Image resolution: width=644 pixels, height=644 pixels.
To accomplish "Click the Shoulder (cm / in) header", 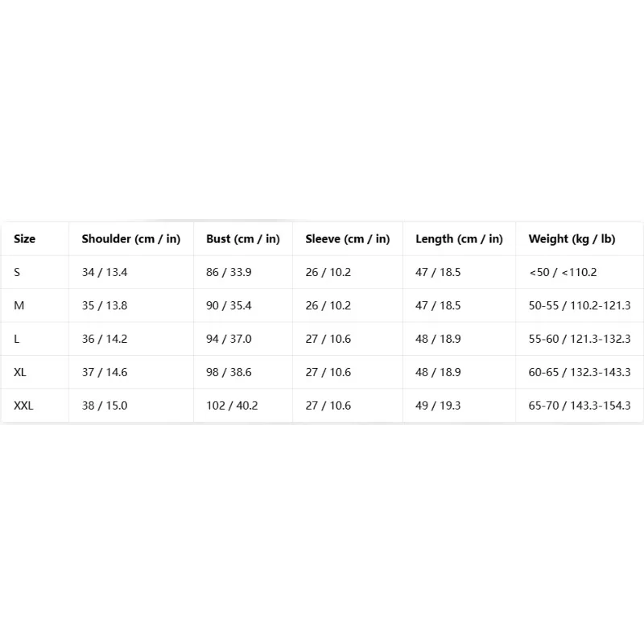I will pos(131,239).
